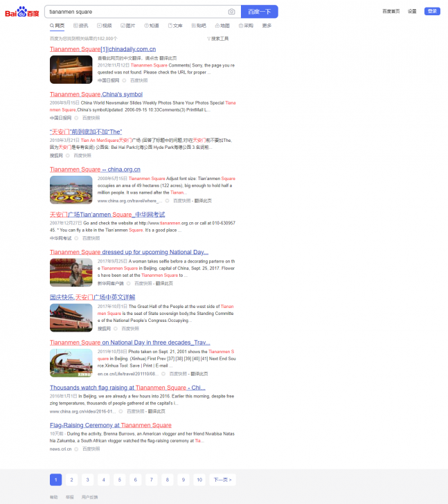Screen dimensions: 448x504
Task: Go to results page 3
Action: coord(87,480)
